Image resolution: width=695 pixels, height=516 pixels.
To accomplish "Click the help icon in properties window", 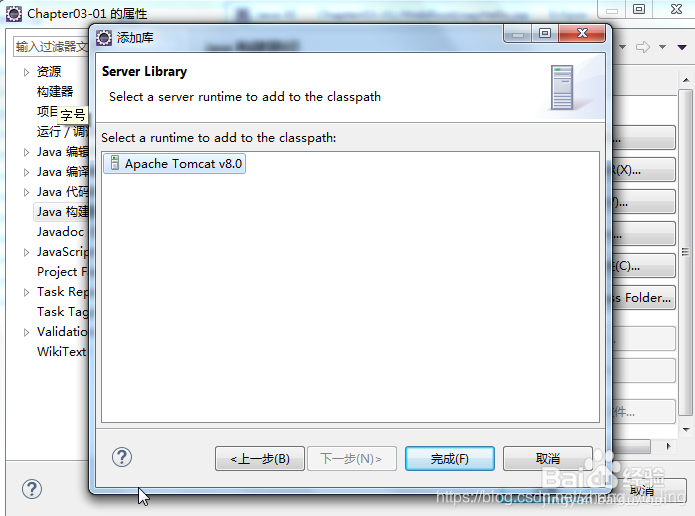I will point(32,489).
